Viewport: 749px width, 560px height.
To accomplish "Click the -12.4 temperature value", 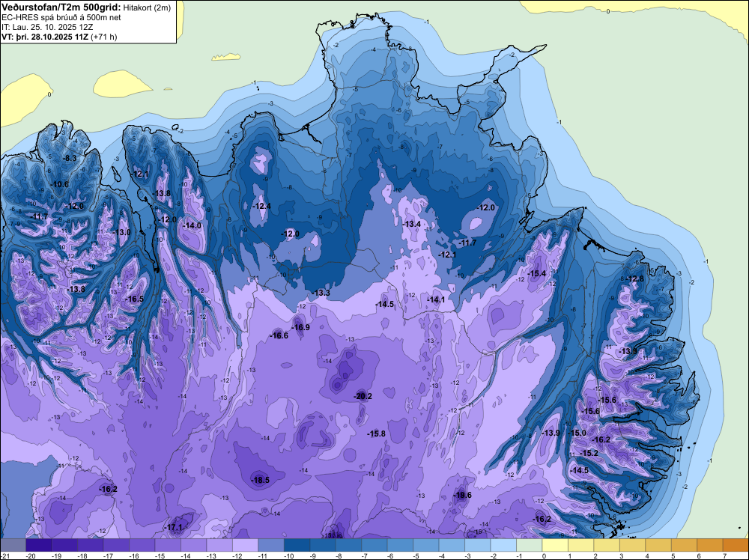I will click(261, 206).
